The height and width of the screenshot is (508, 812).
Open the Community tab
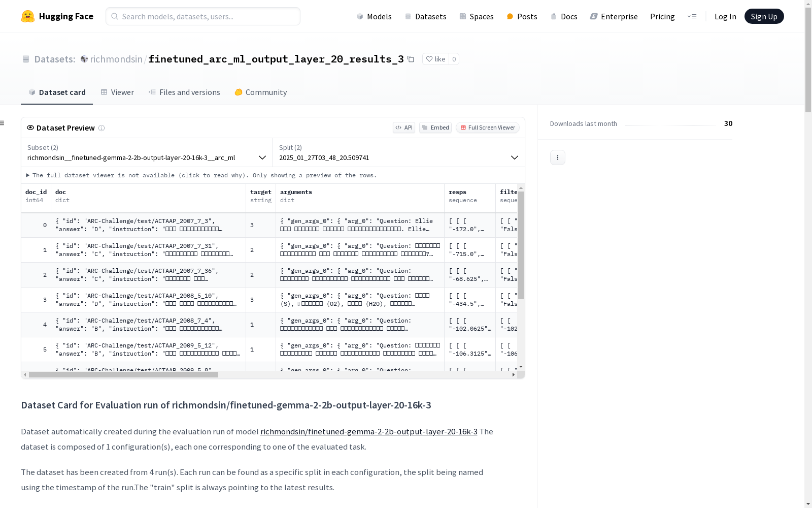[261, 92]
